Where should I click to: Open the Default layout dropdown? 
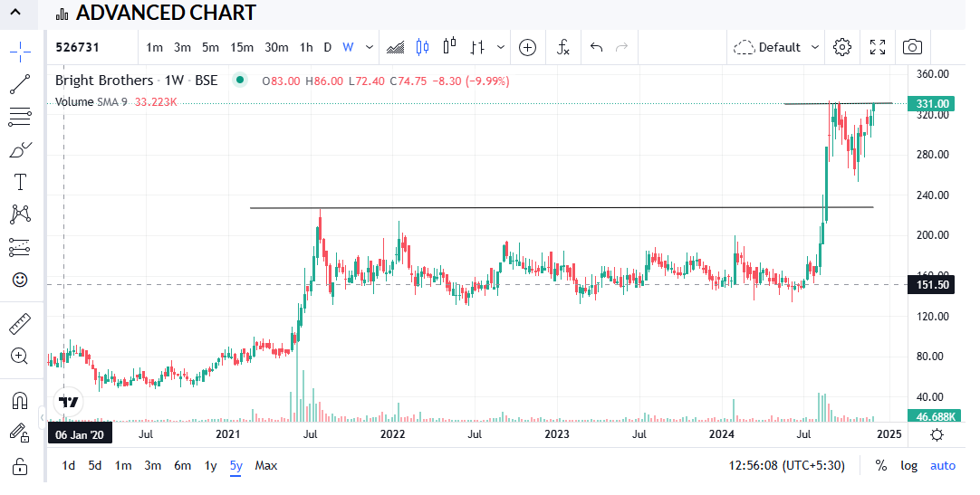click(x=775, y=47)
